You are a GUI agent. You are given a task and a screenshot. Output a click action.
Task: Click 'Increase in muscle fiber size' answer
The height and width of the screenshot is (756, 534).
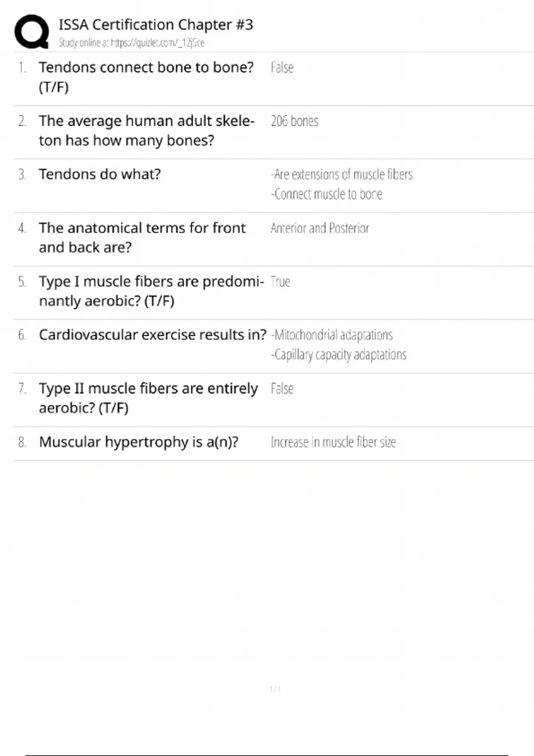[x=333, y=442]
